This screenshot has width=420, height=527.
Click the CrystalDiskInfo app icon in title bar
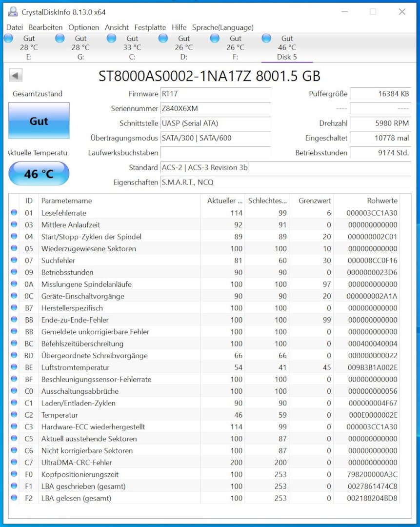point(13,12)
